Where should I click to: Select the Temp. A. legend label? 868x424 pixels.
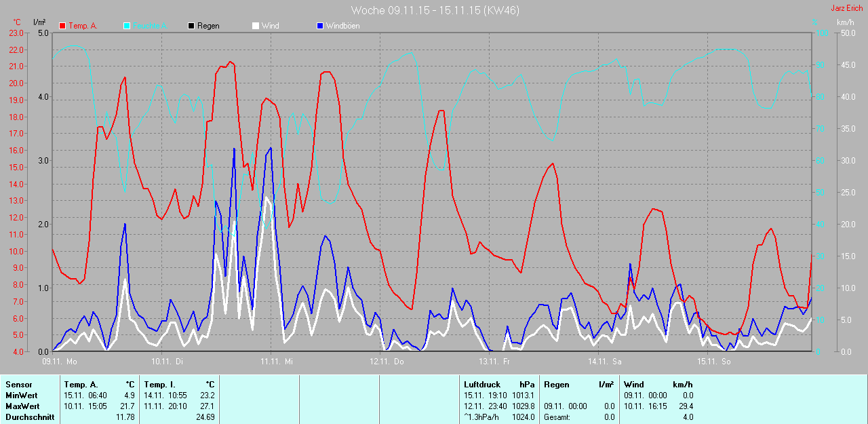point(83,26)
